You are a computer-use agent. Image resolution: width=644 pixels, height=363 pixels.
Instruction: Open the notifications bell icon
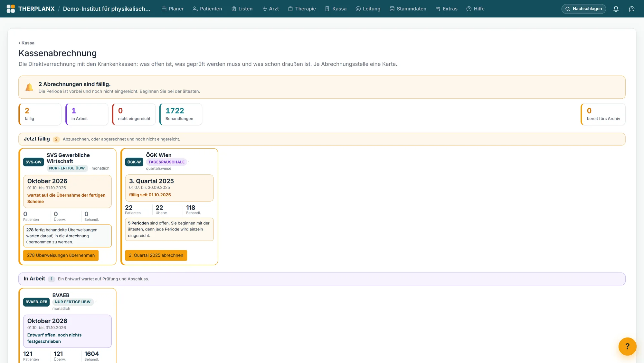pos(616,9)
